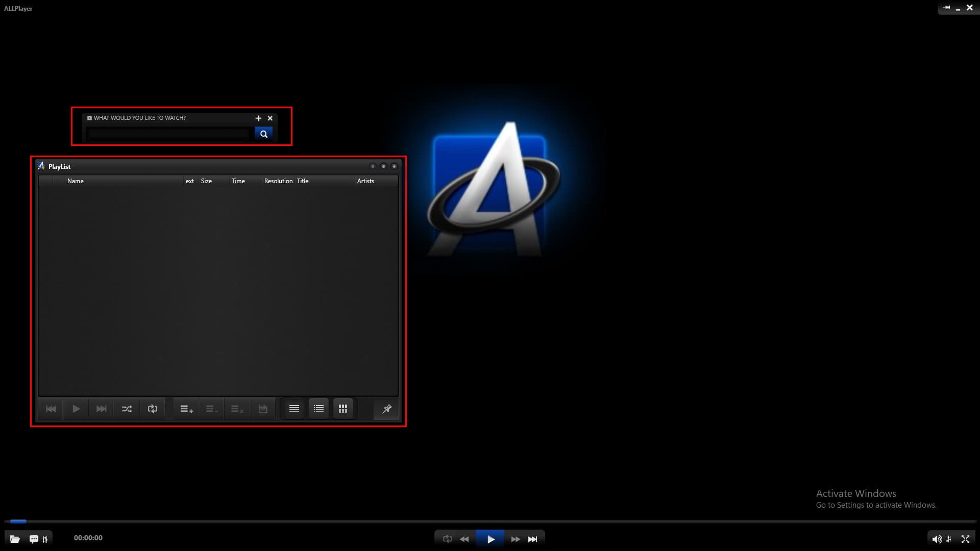Switch playlist to grid thumbnail view
Viewport: 980px width, 551px height.
343,409
